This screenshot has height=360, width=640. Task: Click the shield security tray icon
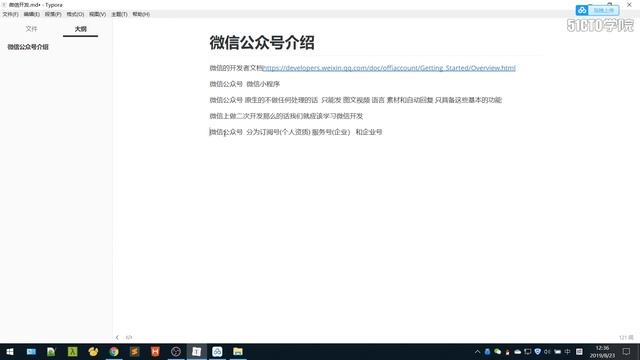(538, 351)
